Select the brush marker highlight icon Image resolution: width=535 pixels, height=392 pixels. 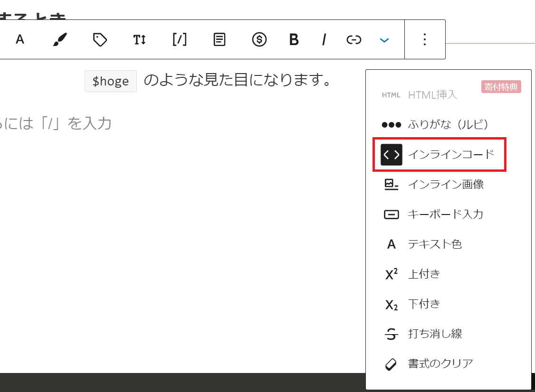click(60, 39)
